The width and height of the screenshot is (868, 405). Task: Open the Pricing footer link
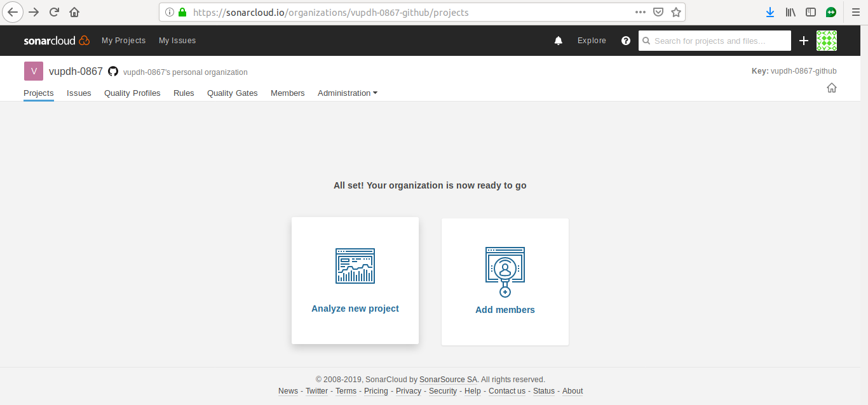tap(376, 391)
